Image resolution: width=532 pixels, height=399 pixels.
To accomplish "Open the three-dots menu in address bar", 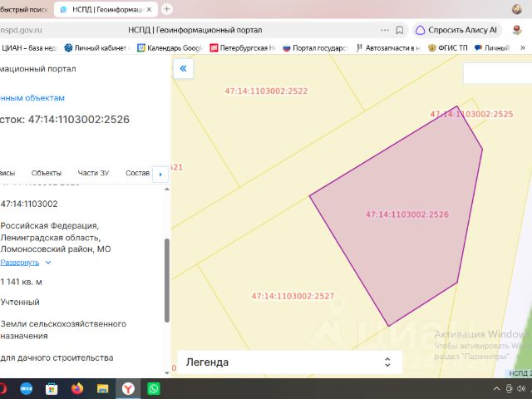I will (385, 30).
